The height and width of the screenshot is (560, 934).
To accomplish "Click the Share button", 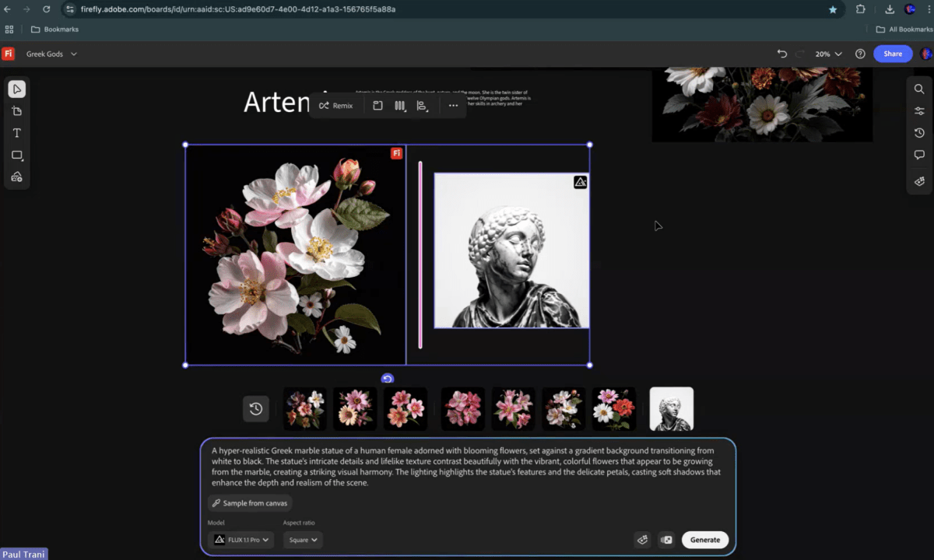I will 892,54.
